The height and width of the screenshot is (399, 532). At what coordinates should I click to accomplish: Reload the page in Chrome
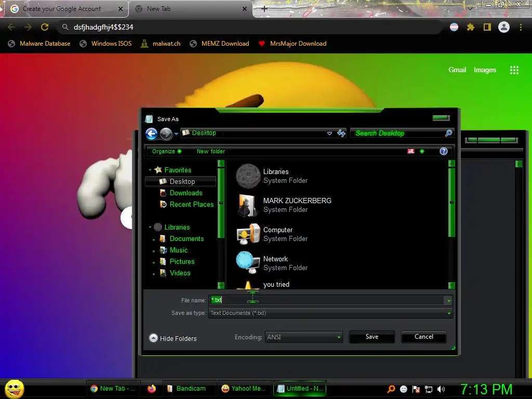click(45, 27)
